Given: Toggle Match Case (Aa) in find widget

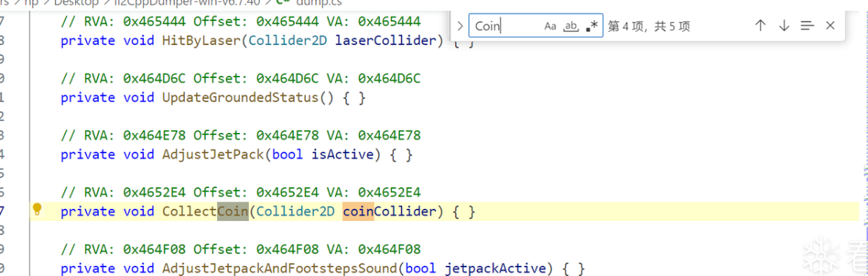Looking at the screenshot, I should click(550, 26).
